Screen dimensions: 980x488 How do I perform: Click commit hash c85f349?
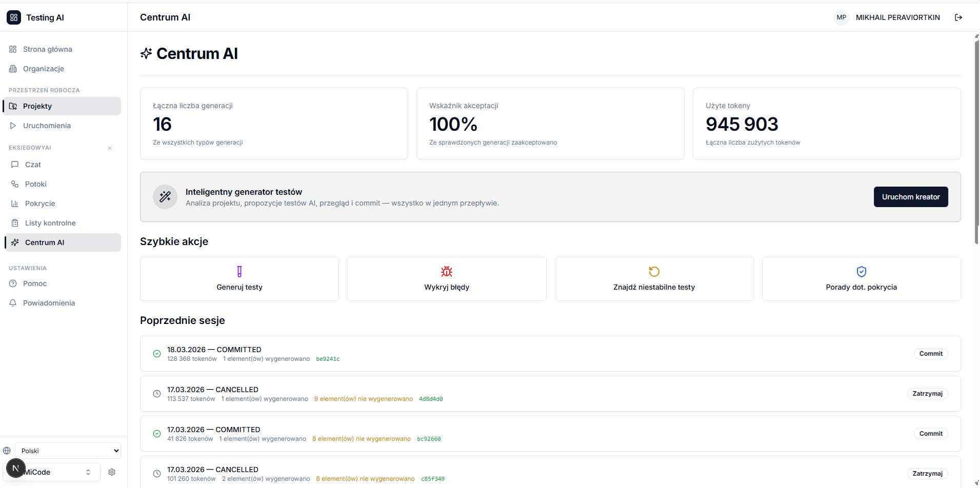point(433,479)
